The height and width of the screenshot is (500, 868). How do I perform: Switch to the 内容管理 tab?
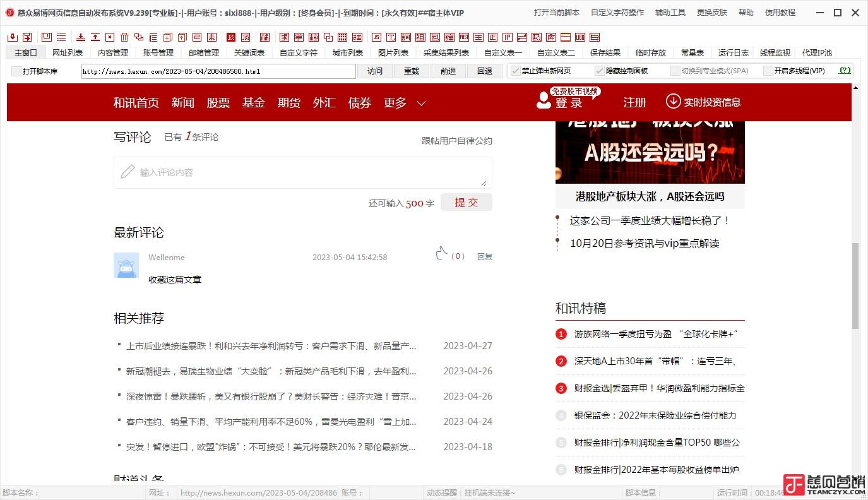[113, 53]
